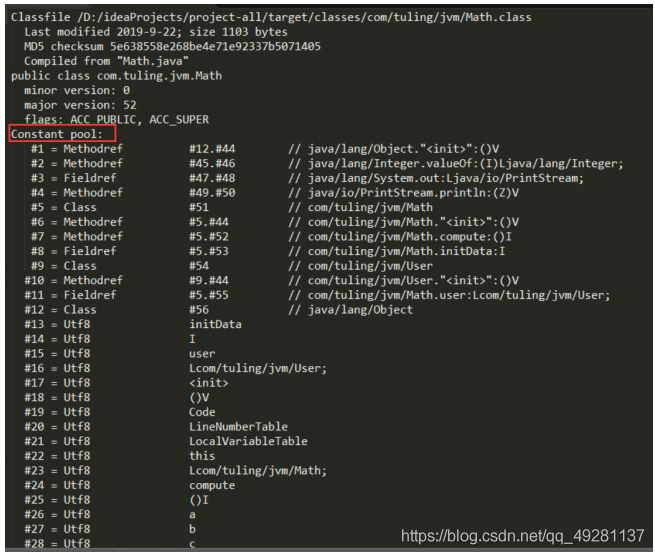Viewport: 655px width, 555px height.
Task: Click the '#12.#44' reference in row #1
Action: coord(212,149)
